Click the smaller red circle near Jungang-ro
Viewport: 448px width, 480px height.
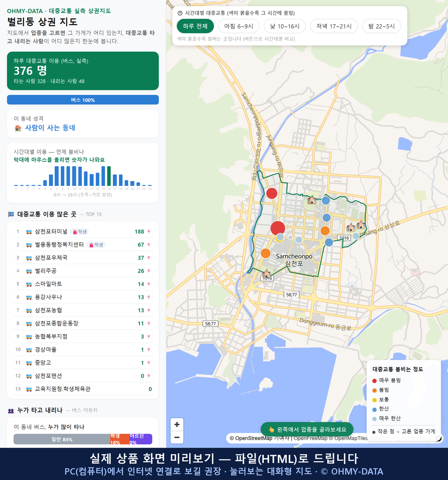(x=272, y=194)
